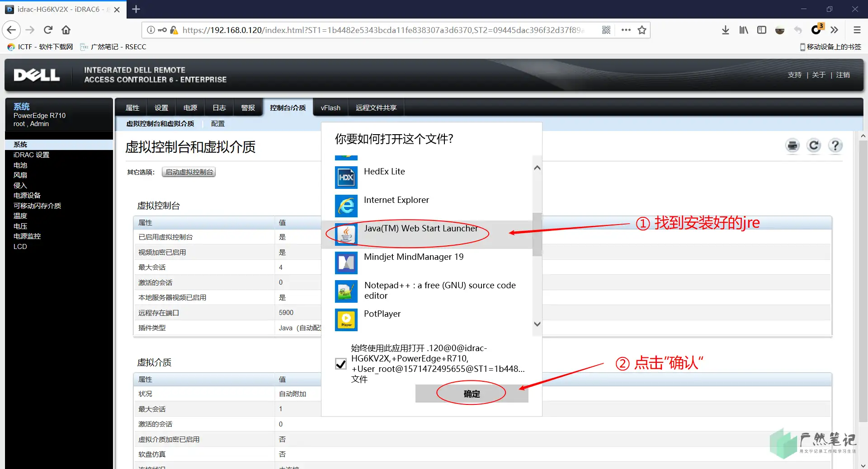868x469 pixels.
Task: Select the Java Web Start Launcher icon
Action: pos(346,234)
